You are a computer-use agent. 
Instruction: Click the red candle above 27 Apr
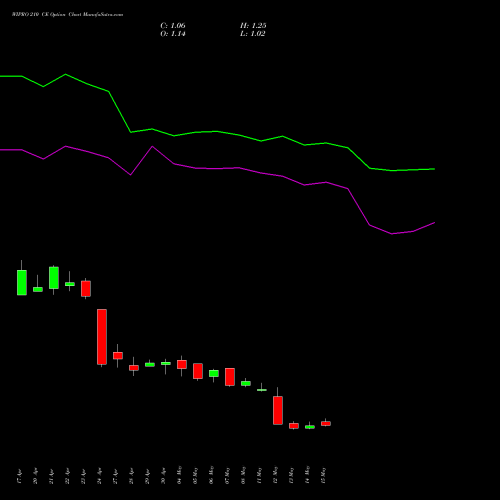click(x=118, y=356)
